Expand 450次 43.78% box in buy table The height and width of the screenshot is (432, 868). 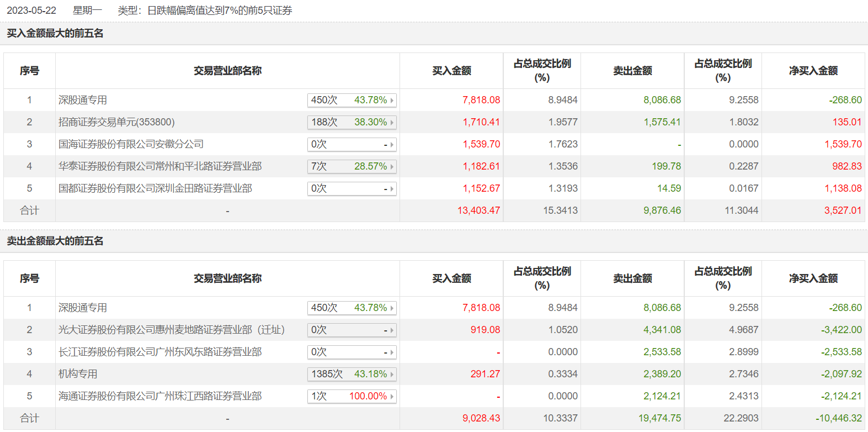[x=352, y=100]
